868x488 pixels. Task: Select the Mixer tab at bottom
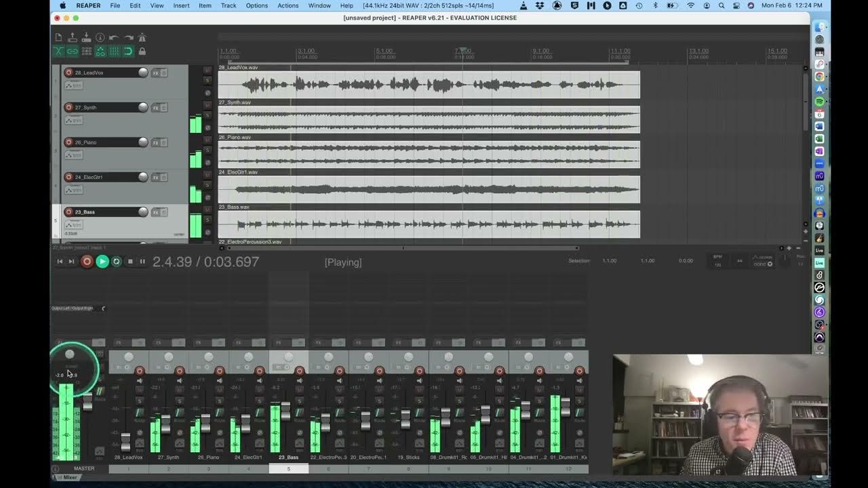click(x=67, y=477)
